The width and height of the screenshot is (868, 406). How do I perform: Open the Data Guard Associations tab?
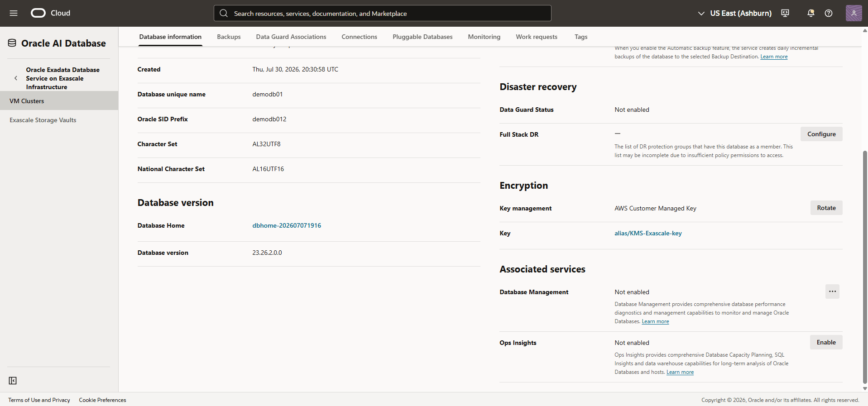pyautogui.click(x=291, y=37)
